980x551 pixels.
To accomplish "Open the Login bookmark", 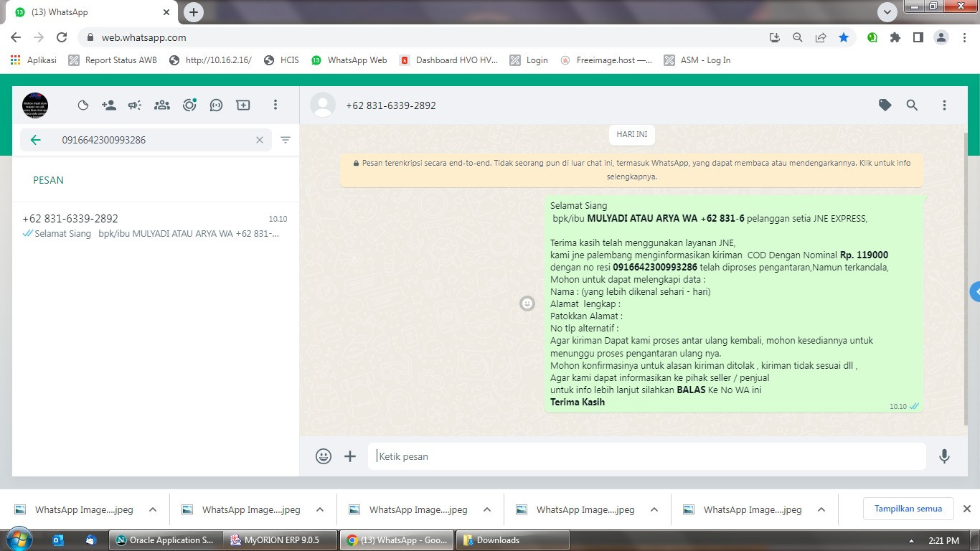I will click(x=529, y=60).
